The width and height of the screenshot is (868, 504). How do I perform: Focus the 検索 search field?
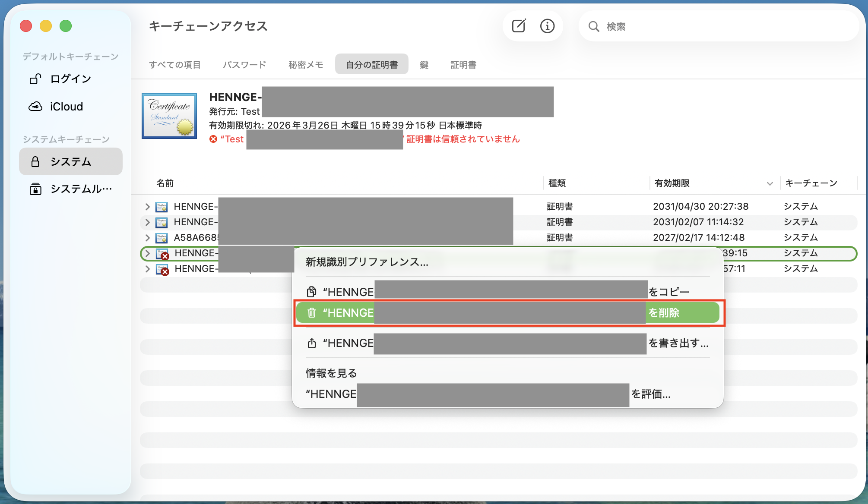(719, 27)
